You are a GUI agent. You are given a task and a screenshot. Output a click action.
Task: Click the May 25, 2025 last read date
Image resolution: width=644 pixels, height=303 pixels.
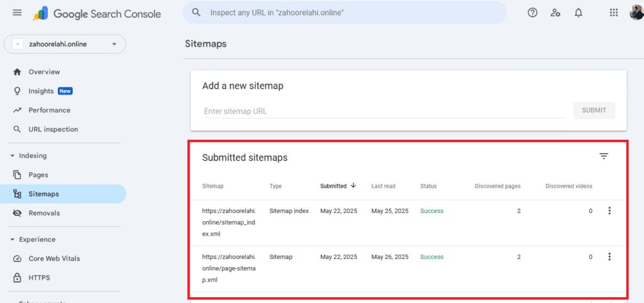390,211
